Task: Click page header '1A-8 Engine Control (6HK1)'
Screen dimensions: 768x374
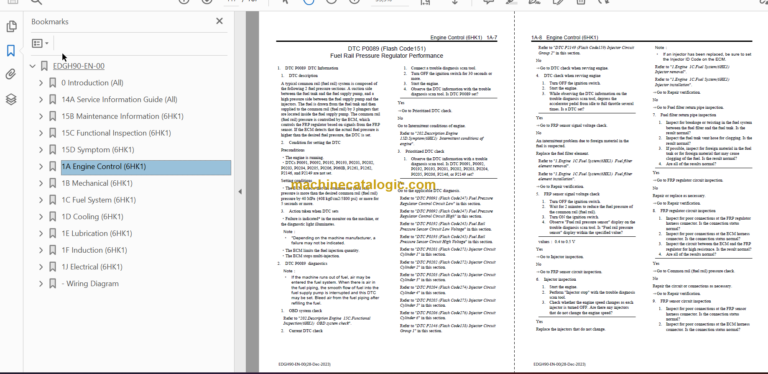Action: point(565,37)
